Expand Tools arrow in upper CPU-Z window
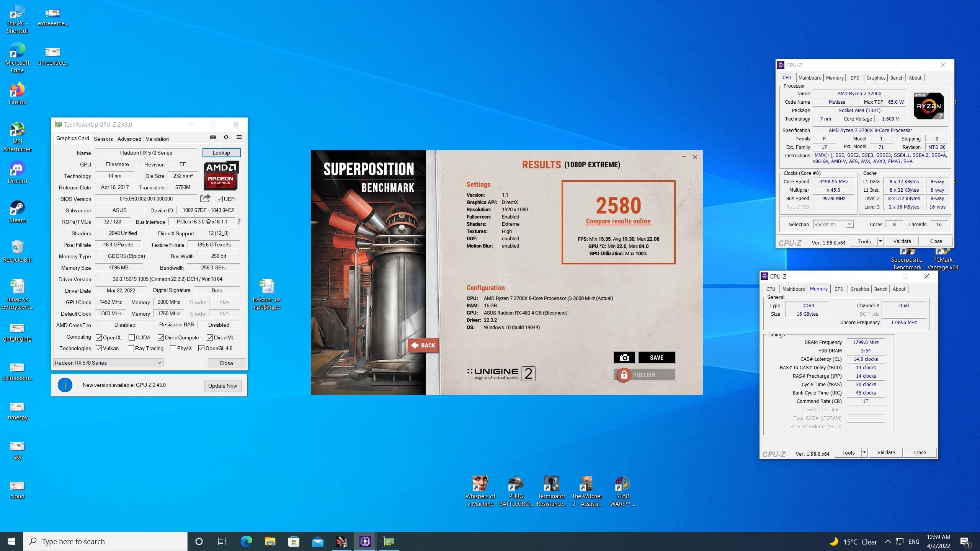980x551 pixels. 880,241
